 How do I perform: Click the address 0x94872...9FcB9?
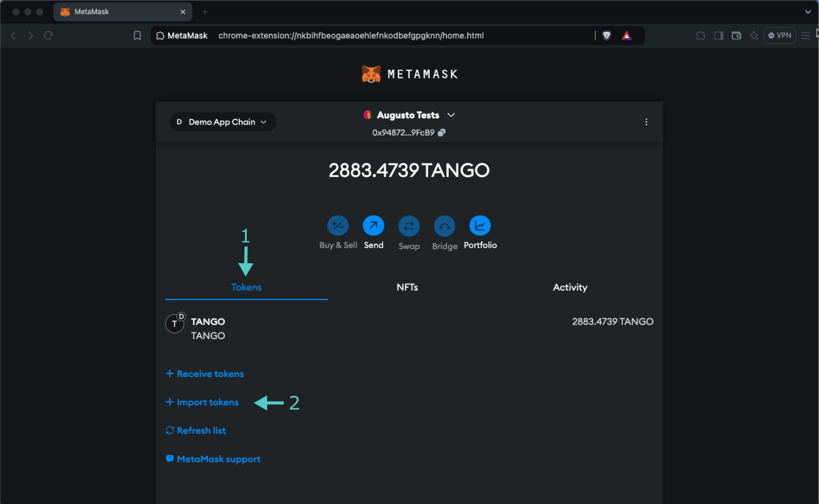pos(403,133)
